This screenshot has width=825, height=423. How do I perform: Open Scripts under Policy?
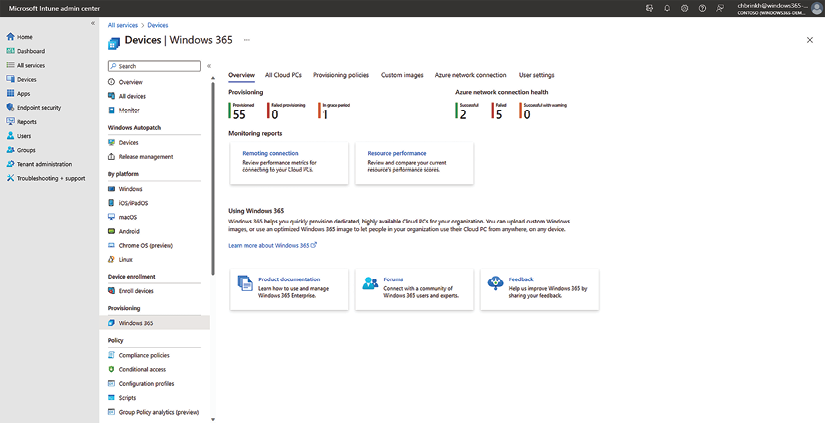pos(122,398)
